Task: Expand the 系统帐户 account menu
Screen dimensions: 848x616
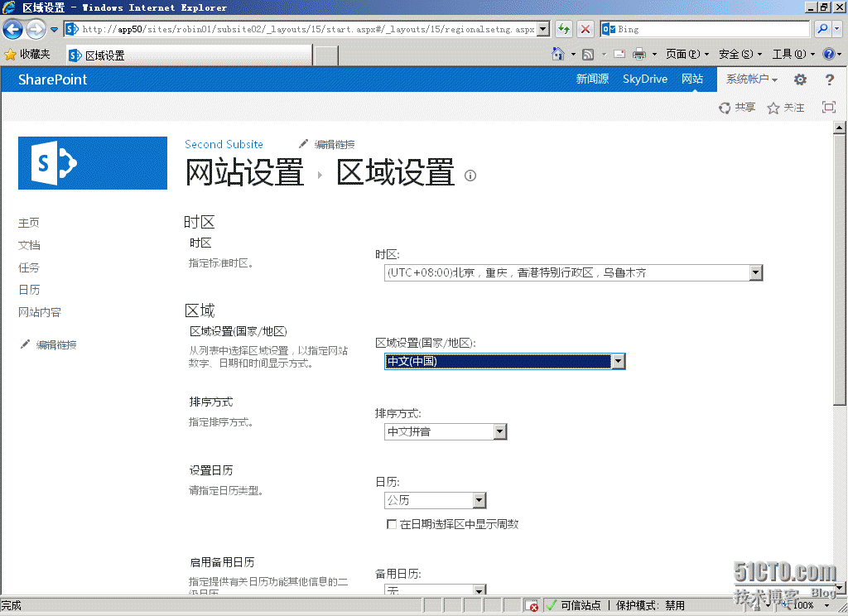Action: coord(752,79)
